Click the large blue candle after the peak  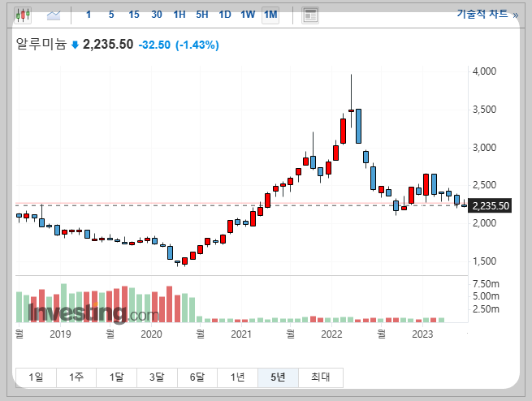click(358, 126)
